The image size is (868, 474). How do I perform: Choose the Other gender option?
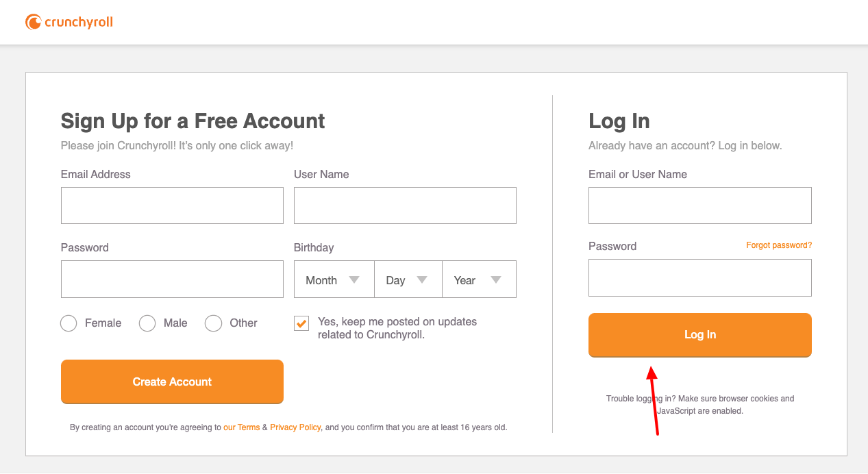214,323
